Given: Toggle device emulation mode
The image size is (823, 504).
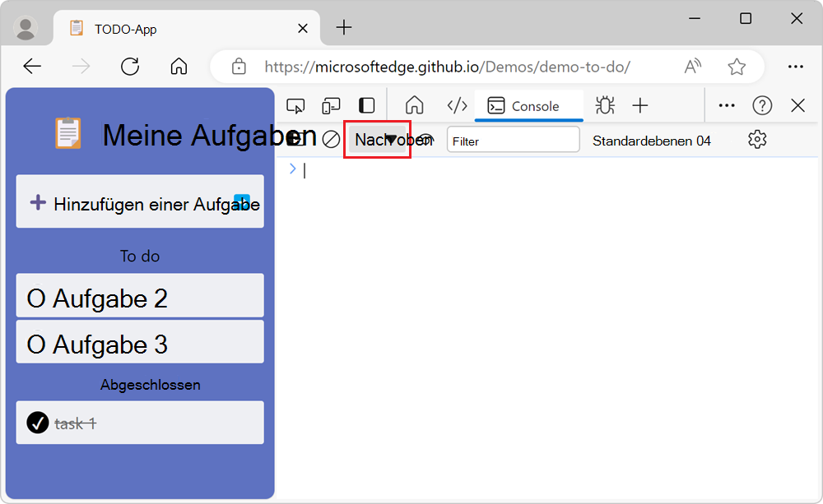Looking at the screenshot, I should (331, 105).
